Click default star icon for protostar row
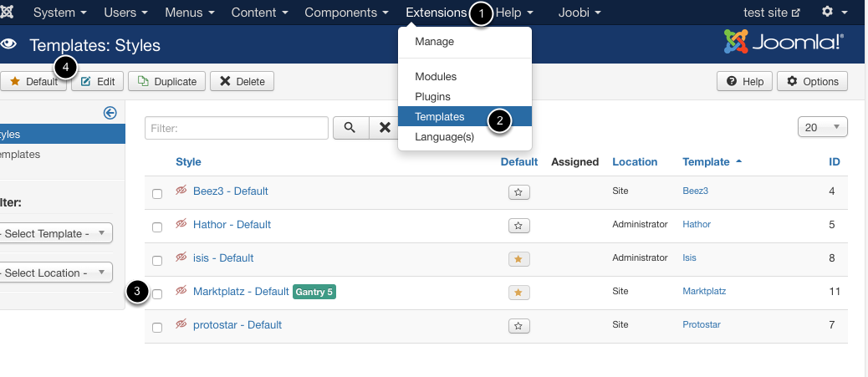The height and width of the screenshot is (377, 868). coord(518,326)
